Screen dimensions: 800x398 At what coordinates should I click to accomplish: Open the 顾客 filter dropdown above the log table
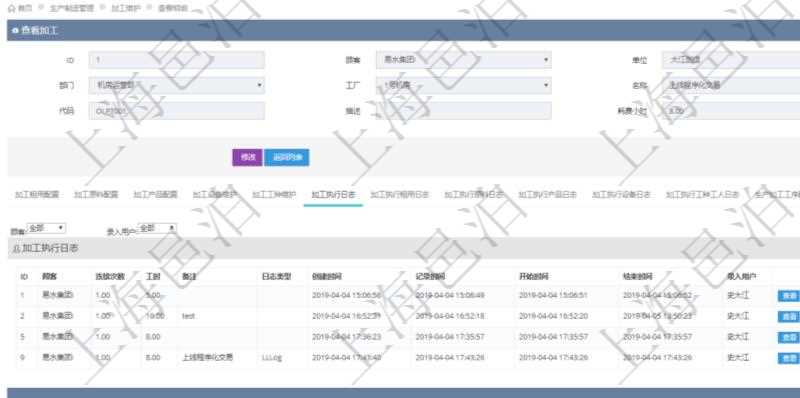46,228
